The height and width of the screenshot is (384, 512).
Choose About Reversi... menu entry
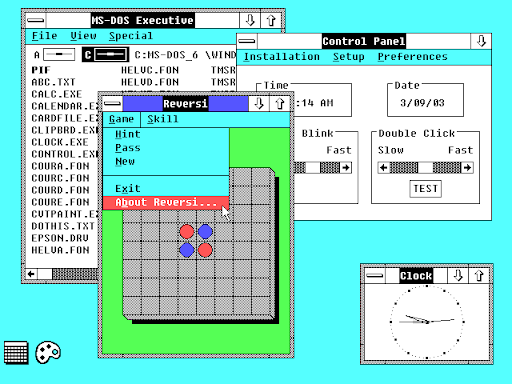[x=166, y=202]
